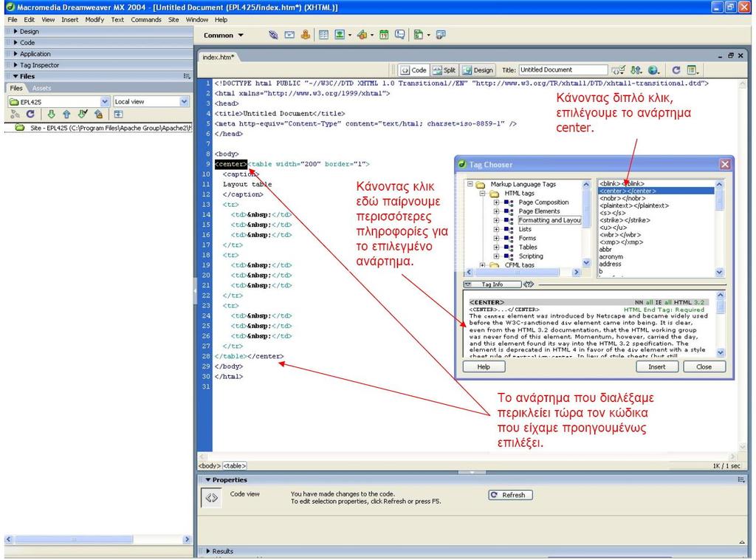Insert a Named Anchor icon
756x560 pixels.
pos(305,35)
